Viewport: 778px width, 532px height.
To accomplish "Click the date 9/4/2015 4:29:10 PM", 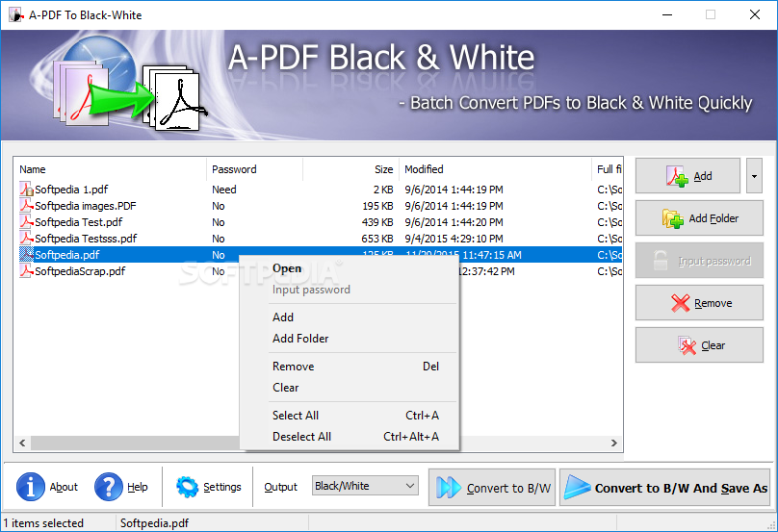I will pyautogui.click(x=454, y=239).
